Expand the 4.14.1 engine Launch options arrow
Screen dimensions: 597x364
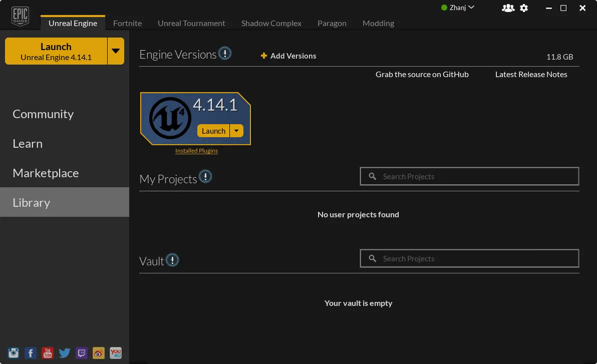coord(236,131)
